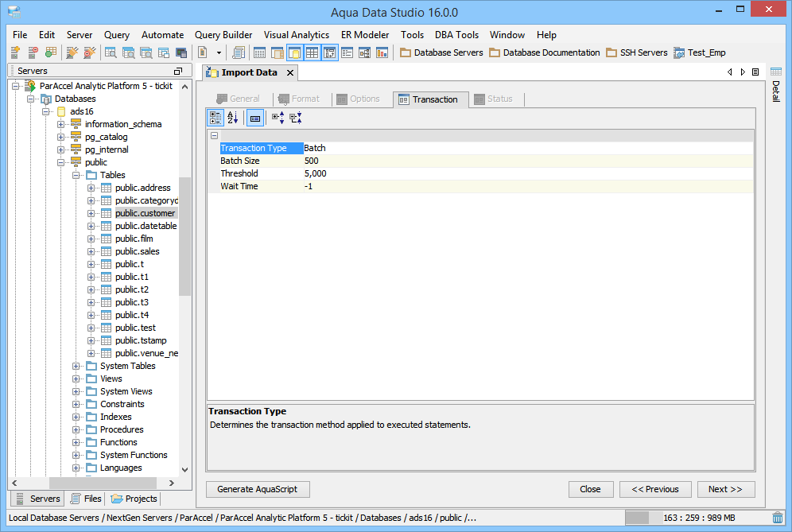
Task: Open the dropdown arrow next to new document icon
Action: pyautogui.click(x=219, y=52)
